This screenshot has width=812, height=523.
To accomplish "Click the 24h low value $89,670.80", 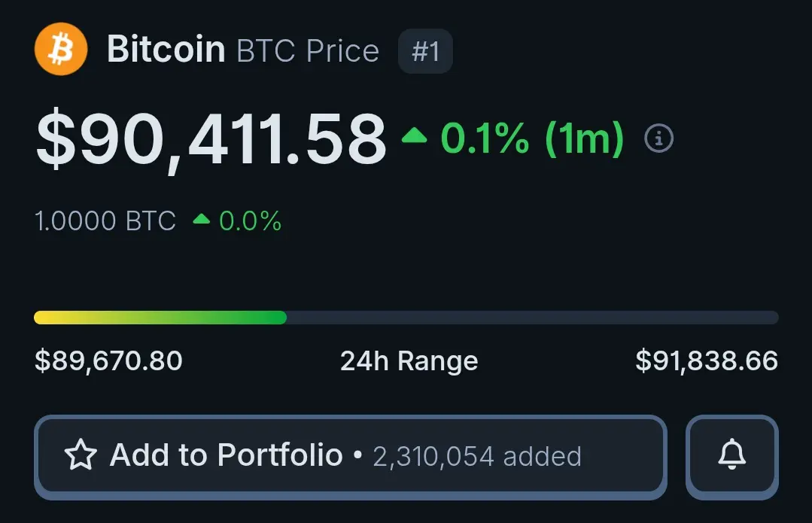I will (x=108, y=361).
